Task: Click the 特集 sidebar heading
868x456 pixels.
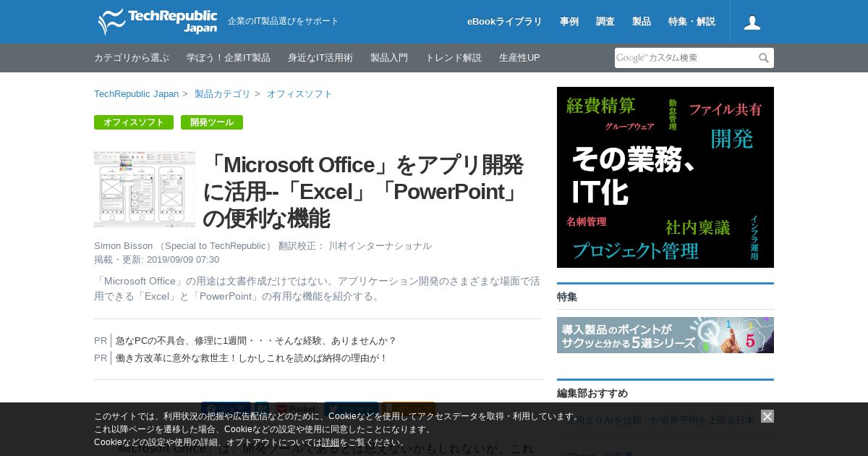Action: [567, 297]
